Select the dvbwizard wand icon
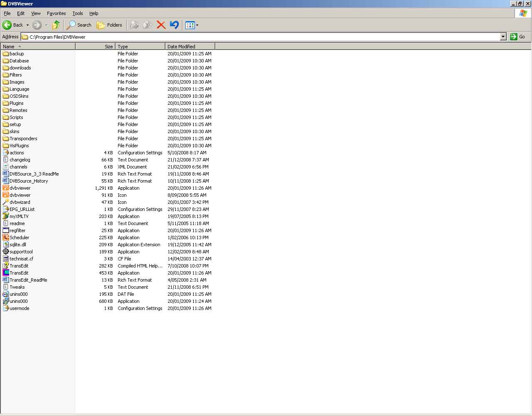Viewport: 532px width, 416px height. point(6,202)
